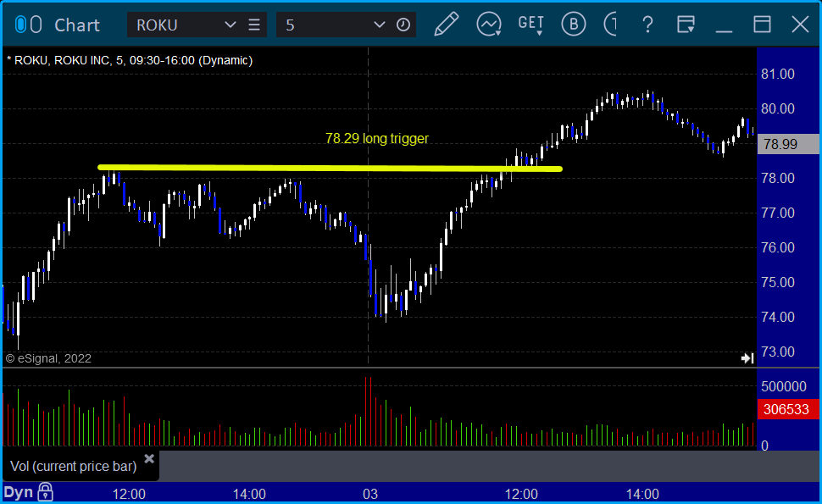Click the chart link icon beside Chart title

point(28,25)
